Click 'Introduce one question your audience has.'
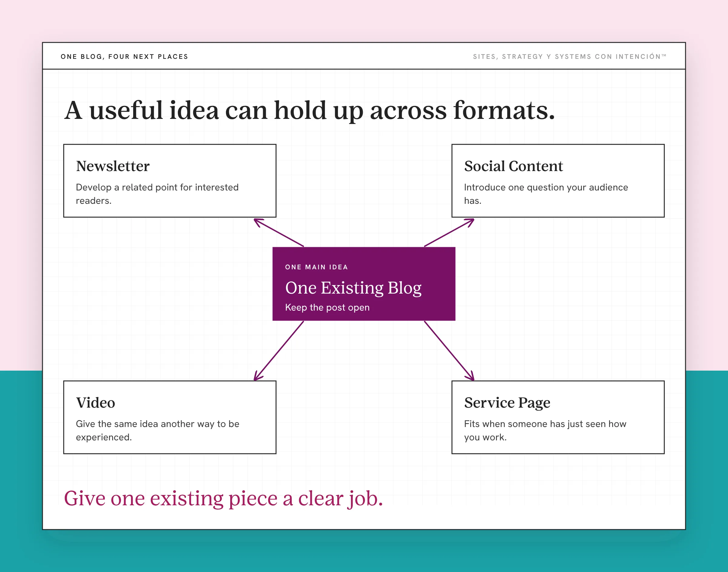This screenshot has width=728, height=572. click(x=546, y=194)
